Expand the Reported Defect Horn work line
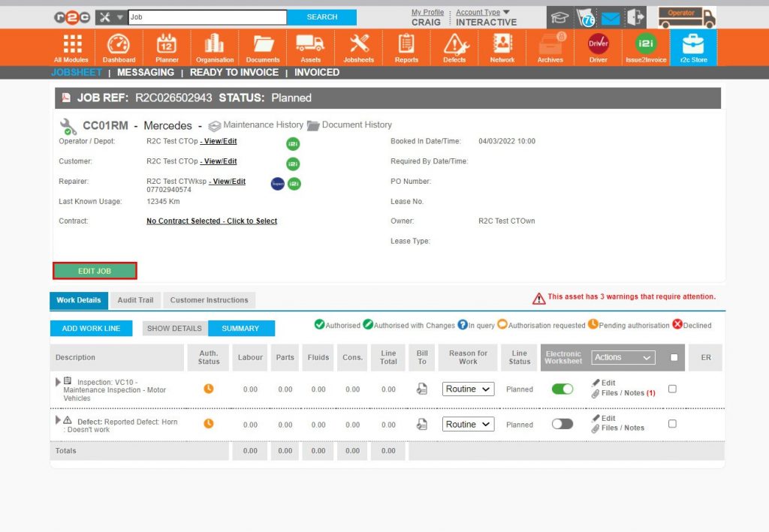The height and width of the screenshot is (532, 769). tap(58, 419)
